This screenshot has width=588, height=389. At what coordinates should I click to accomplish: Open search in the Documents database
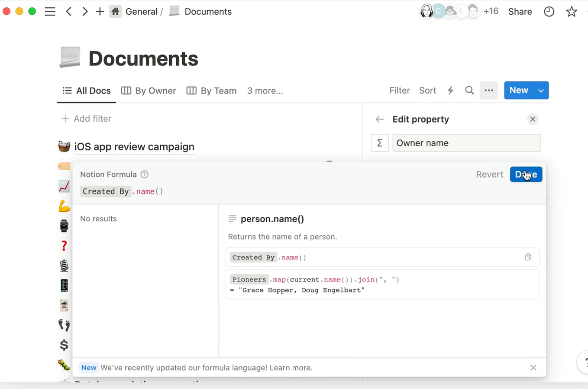coord(469,90)
